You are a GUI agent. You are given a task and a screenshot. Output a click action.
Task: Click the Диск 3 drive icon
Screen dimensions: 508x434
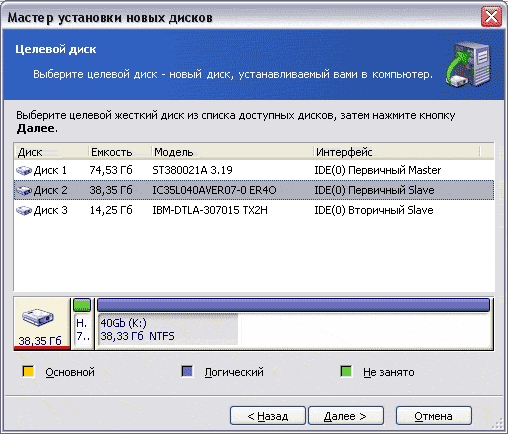[24, 211]
